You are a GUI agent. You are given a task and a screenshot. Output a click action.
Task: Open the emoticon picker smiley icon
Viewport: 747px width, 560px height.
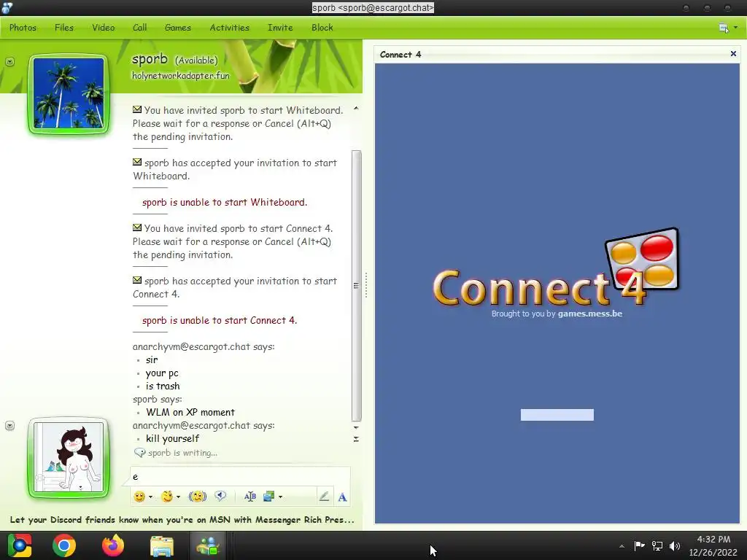(x=139, y=497)
